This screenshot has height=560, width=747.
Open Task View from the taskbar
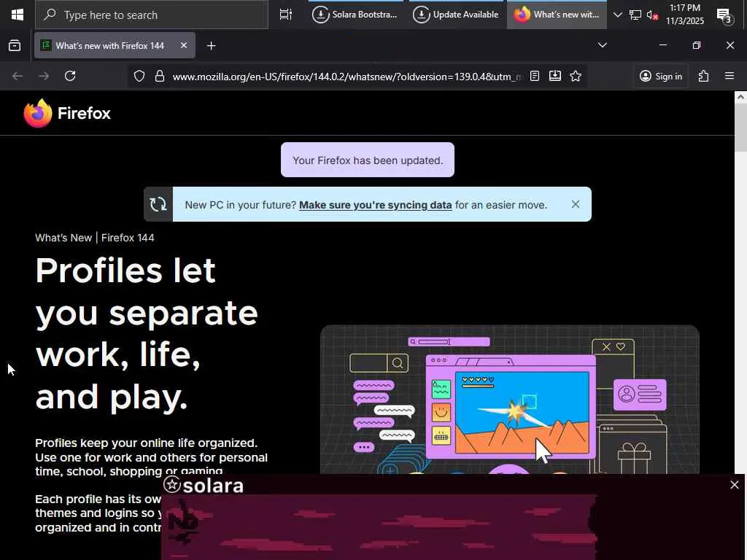[286, 15]
